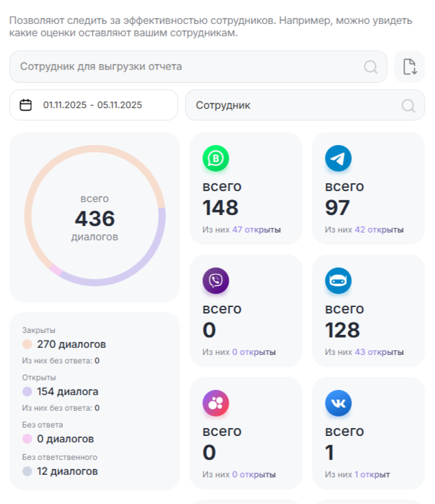The width and height of the screenshot is (435, 504).
Task: Click the 436 диалогов donut chart
Action: [95, 216]
